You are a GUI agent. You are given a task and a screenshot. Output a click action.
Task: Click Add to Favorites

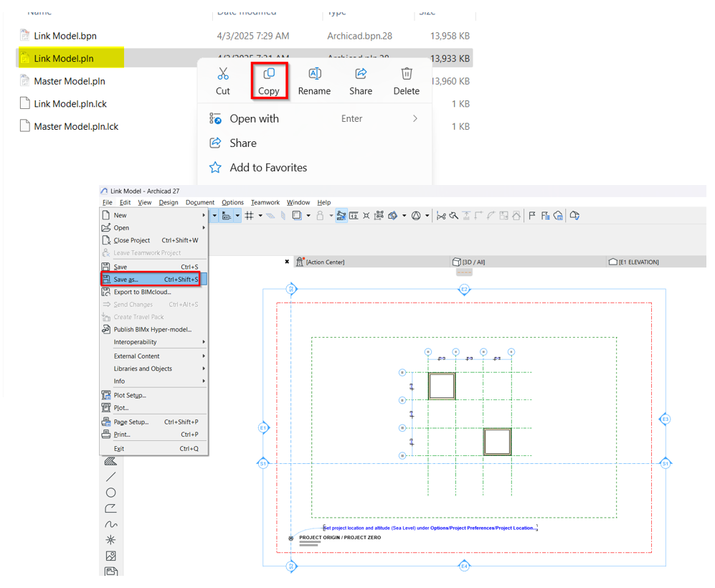pos(267,168)
